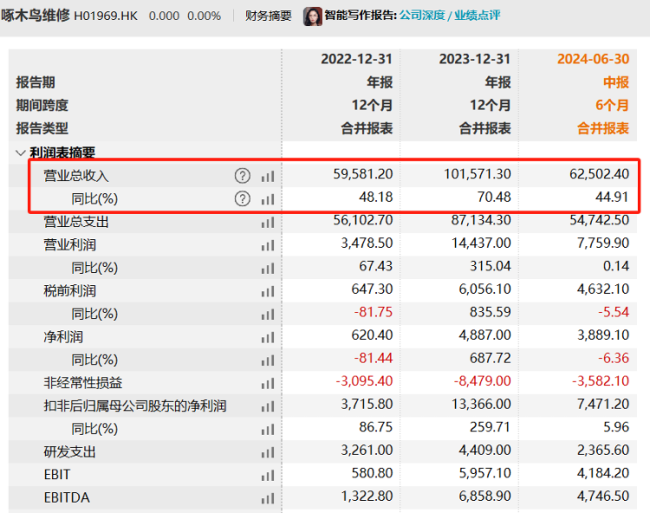Select the 2024-06-30 column header
Screen dimensions: 650x513
pos(593,59)
